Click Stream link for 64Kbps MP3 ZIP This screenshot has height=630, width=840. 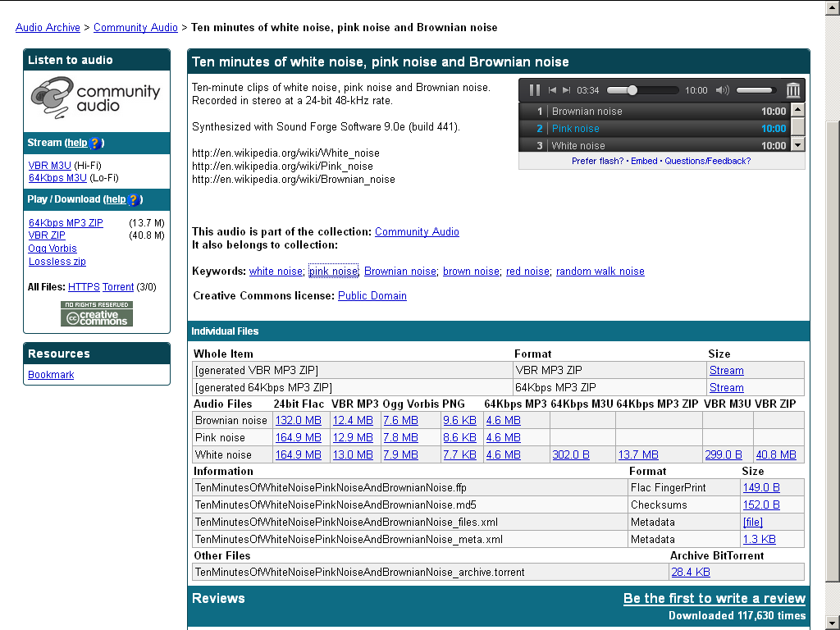pyautogui.click(x=727, y=388)
